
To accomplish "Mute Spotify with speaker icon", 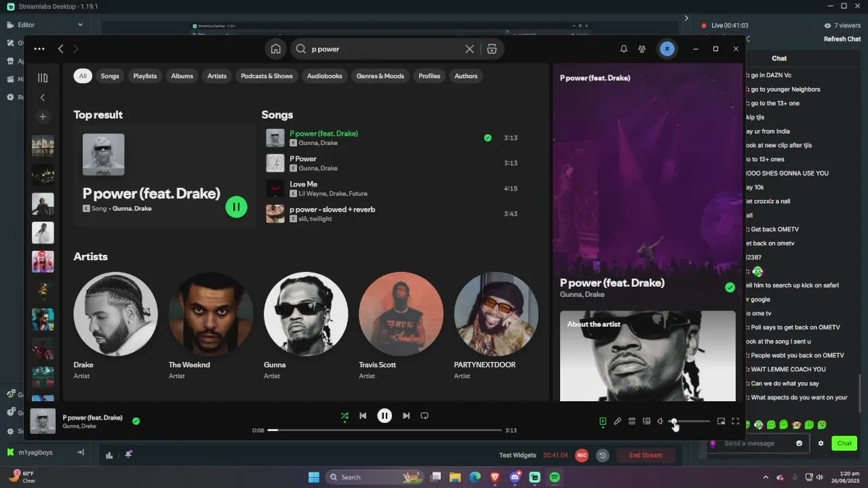I will 660,422.
